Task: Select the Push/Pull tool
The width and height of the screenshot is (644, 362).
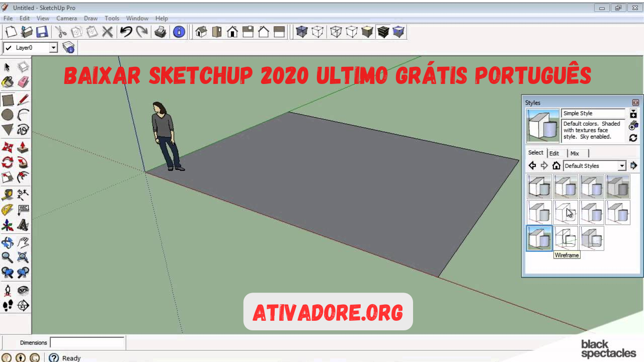Action: pyautogui.click(x=23, y=148)
